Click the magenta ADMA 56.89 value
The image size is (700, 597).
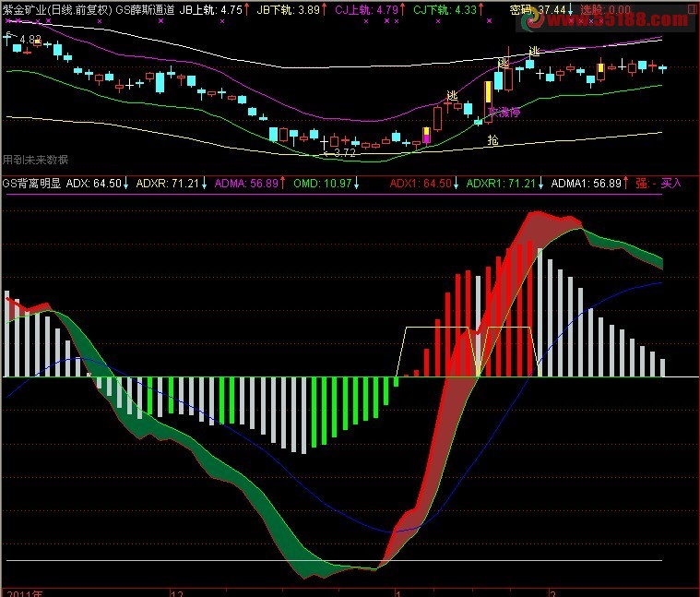pos(246,183)
